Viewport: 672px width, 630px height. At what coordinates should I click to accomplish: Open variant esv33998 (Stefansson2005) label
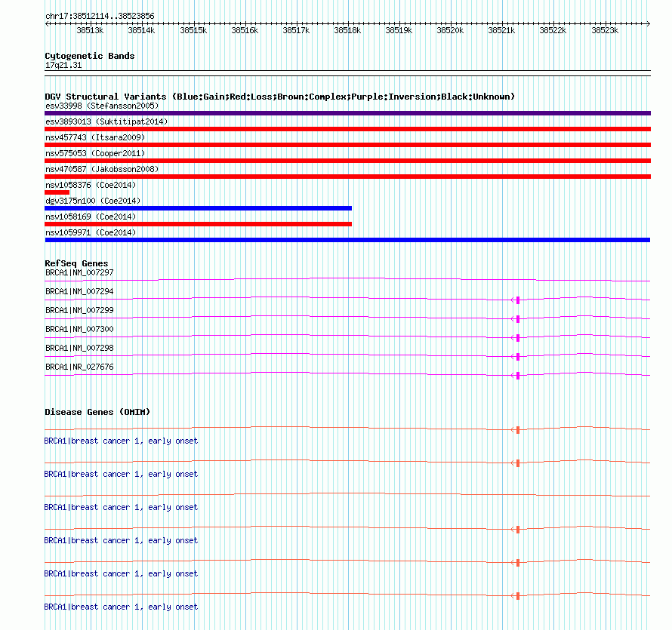pos(102,106)
